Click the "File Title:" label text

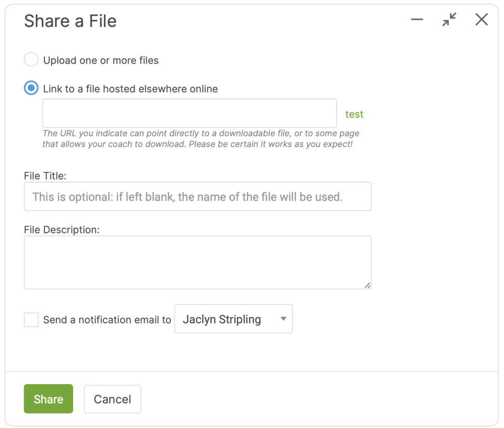45,175
